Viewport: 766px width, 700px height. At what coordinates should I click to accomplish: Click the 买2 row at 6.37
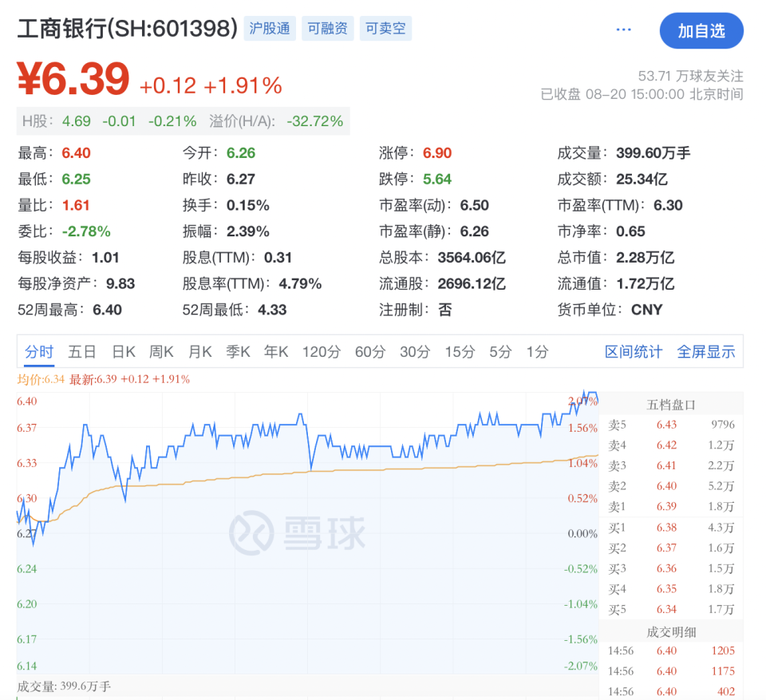[x=671, y=548]
